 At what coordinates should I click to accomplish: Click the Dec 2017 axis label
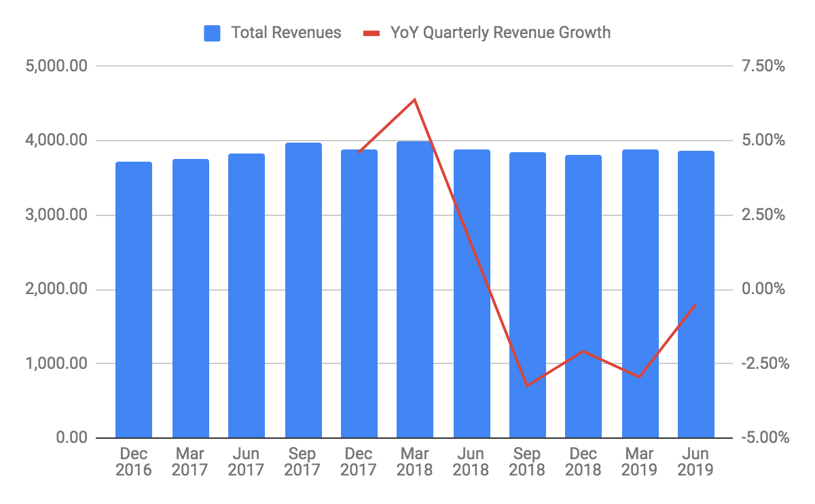pyautogui.click(x=359, y=461)
